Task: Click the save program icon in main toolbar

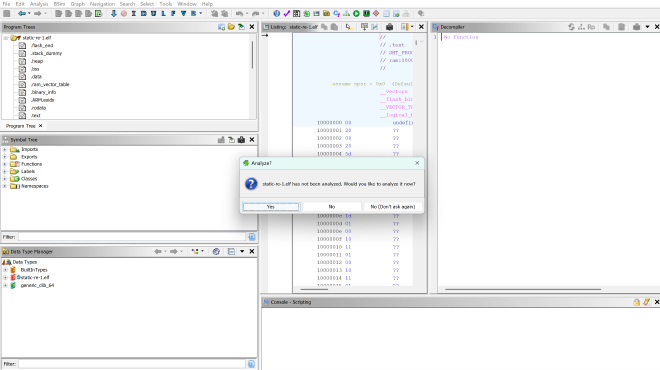Action: [6, 13]
